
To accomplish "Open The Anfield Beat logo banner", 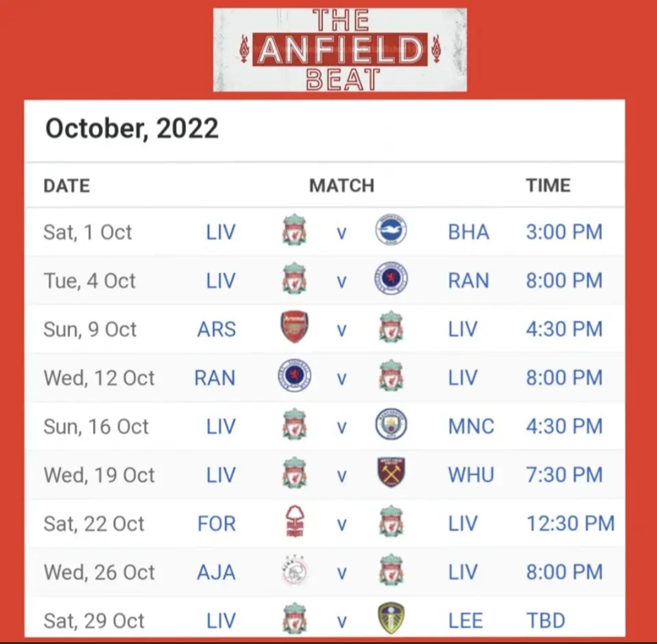I will click(340, 50).
